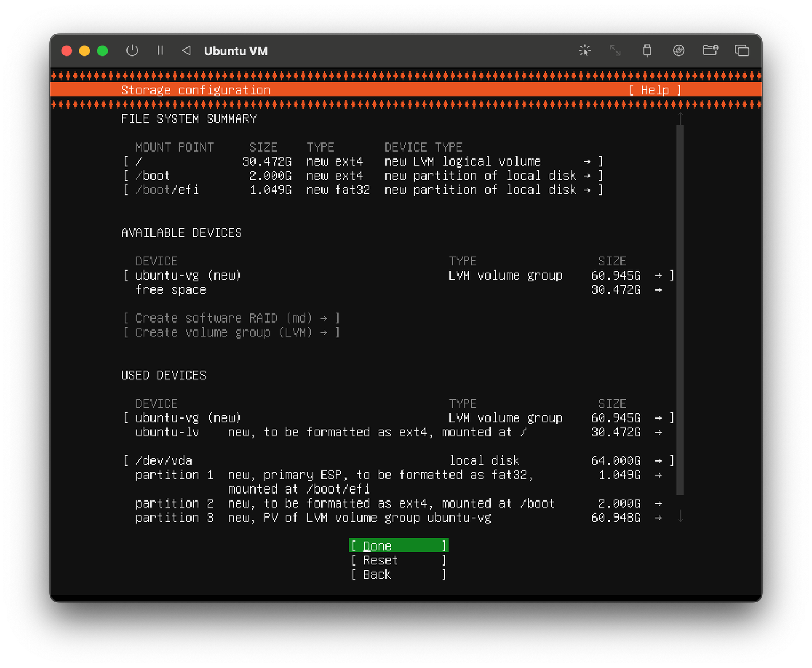
Task: Click the 64.000G size of /dev/vda
Action: point(616,460)
